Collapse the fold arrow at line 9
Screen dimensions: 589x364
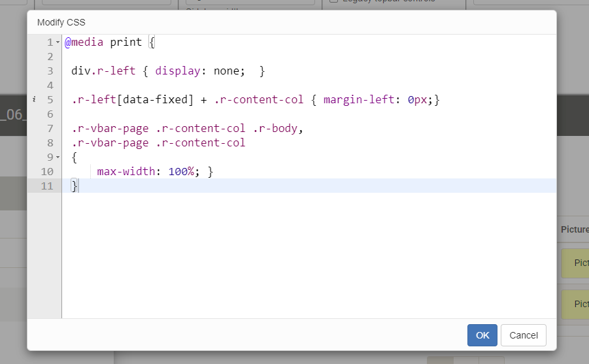tap(58, 157)
